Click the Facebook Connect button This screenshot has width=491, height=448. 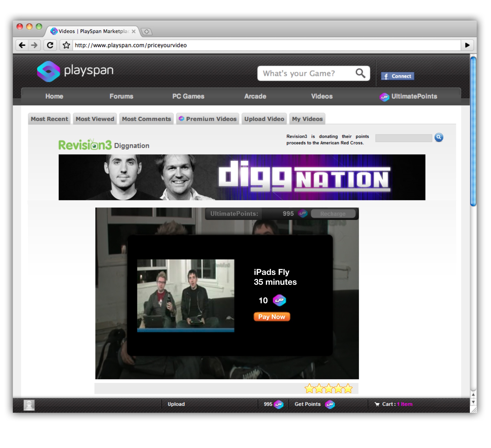pos(397,76)
